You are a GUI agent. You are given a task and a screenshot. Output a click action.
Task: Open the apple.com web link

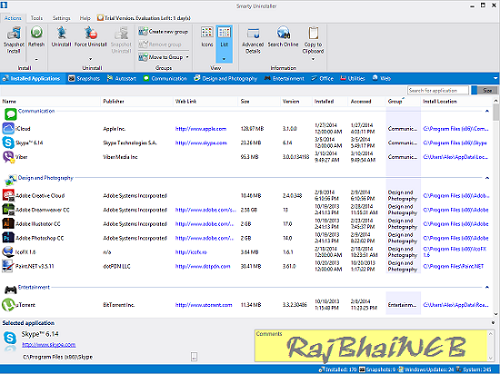tap(201, 129)
